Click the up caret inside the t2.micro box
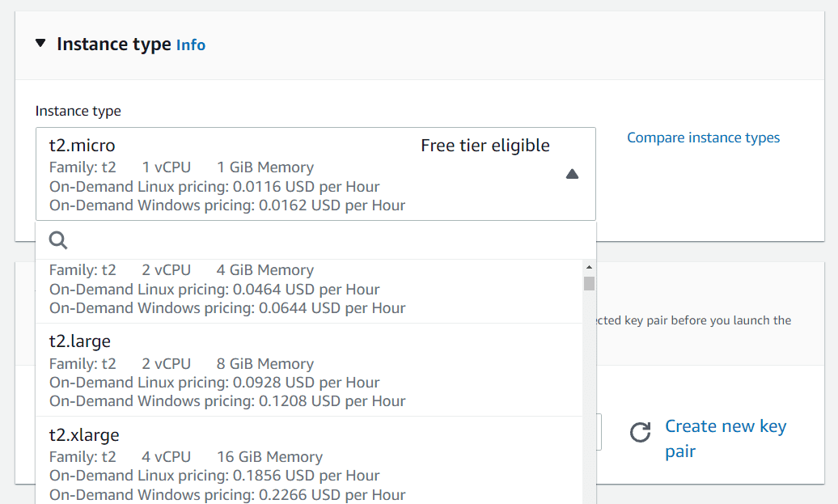 click(x=573, y=173)
